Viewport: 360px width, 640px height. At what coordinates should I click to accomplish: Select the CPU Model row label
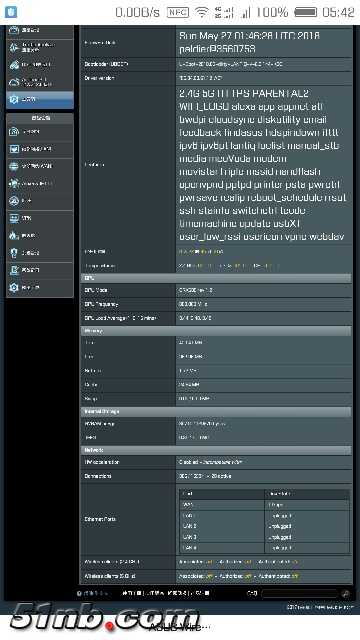(96, 290)
